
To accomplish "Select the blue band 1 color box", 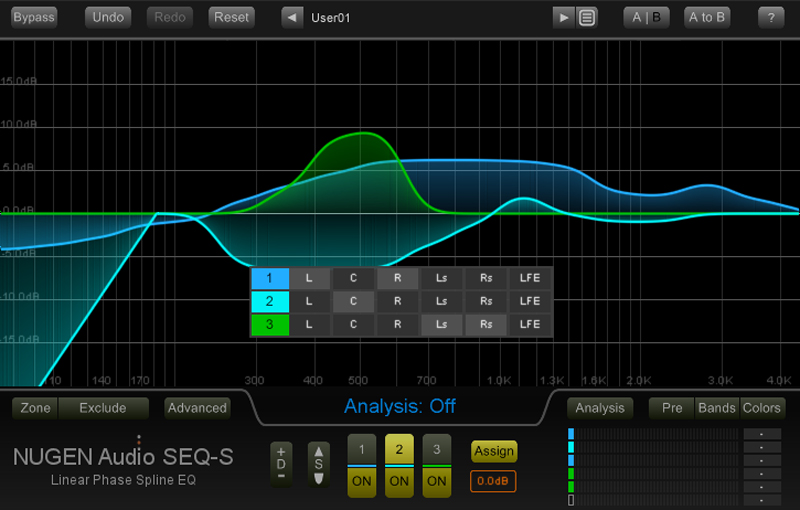I will pos(269,278).
